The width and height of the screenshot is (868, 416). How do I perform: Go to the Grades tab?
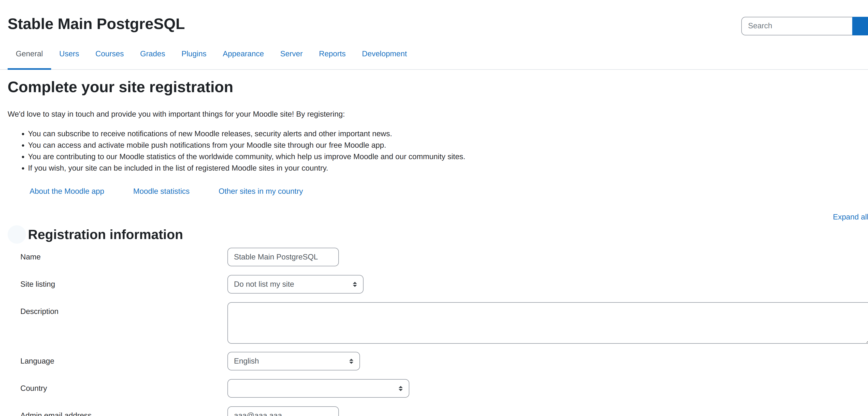coord(152,54)
